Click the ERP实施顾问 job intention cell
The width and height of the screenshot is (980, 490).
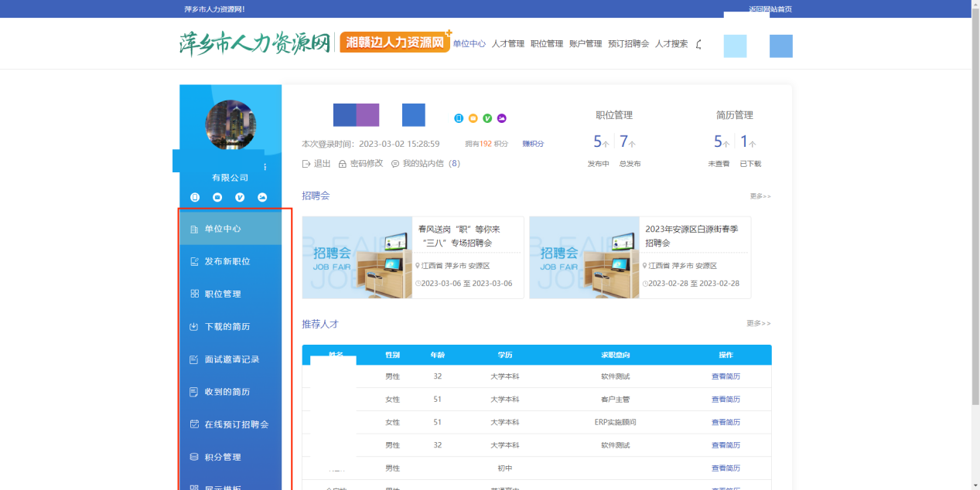(616, 422)
